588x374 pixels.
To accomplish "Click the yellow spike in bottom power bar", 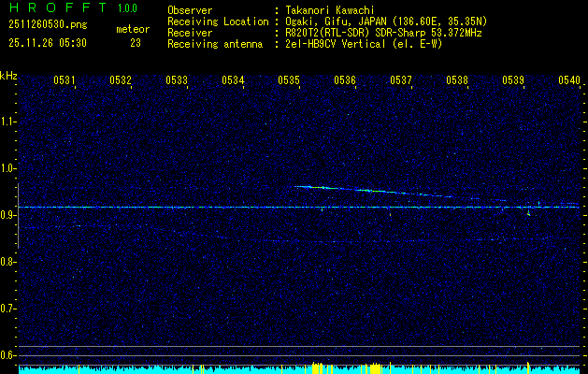I will [316, 369].
